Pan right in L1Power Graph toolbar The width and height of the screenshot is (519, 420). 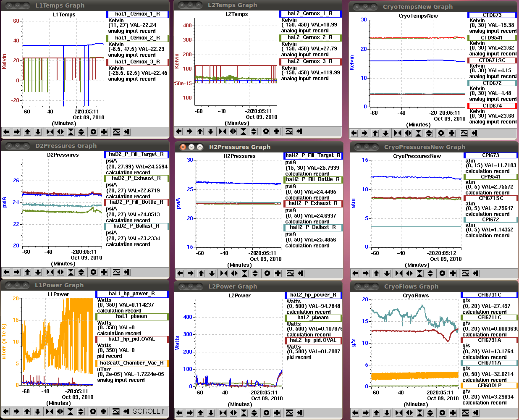[16, 412]
